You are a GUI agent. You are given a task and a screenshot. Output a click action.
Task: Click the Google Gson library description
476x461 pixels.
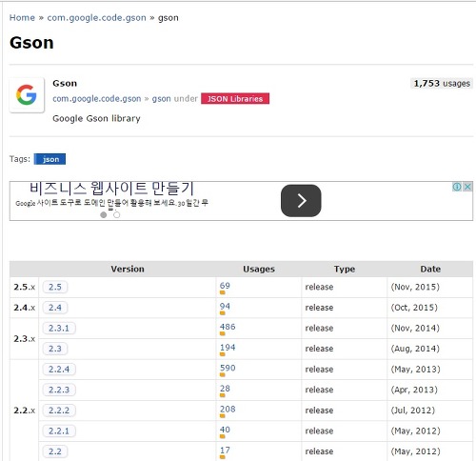tap(96, 118)
